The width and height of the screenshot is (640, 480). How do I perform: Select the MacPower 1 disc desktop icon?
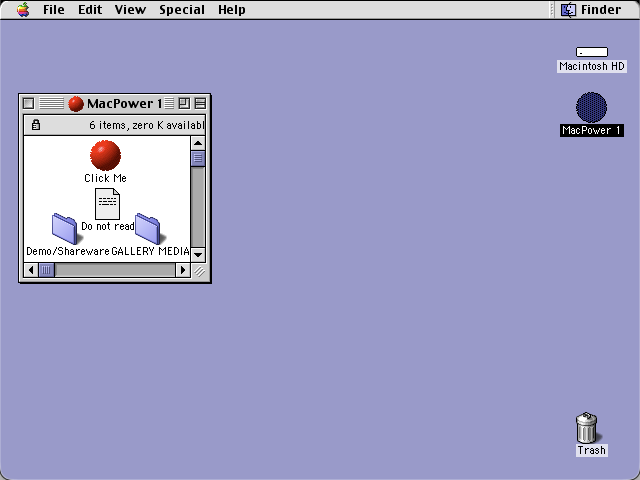tap(591, 107)
